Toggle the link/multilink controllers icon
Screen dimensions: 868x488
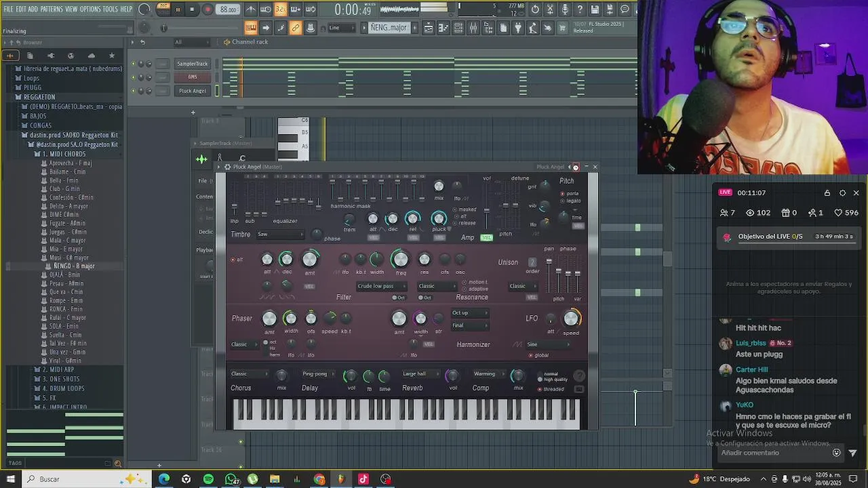295,28
